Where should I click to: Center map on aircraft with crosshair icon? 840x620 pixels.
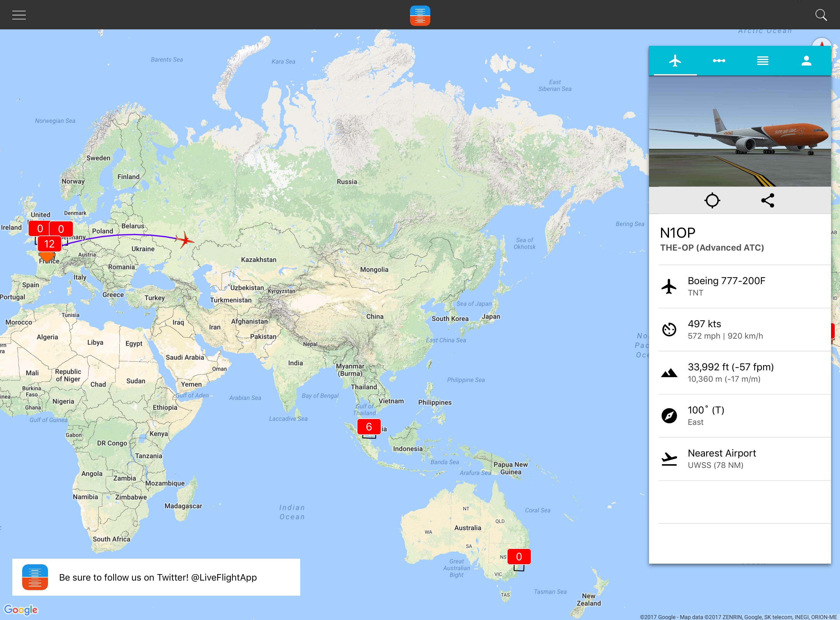(x=712, y=200)
